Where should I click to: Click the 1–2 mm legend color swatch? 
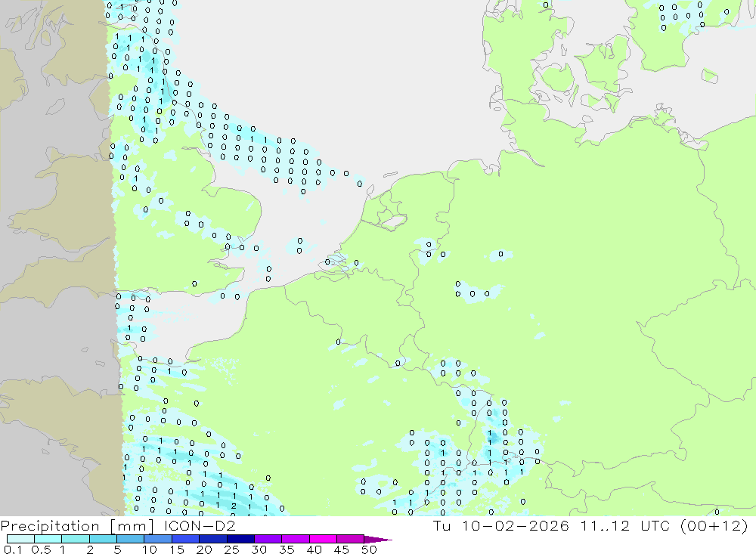[x=76, y=539]
